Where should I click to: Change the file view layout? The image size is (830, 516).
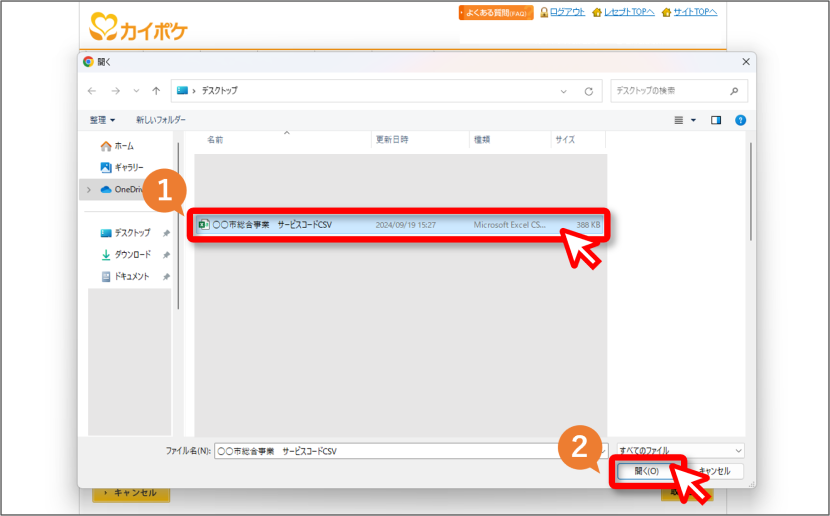[x=679, y=120]
